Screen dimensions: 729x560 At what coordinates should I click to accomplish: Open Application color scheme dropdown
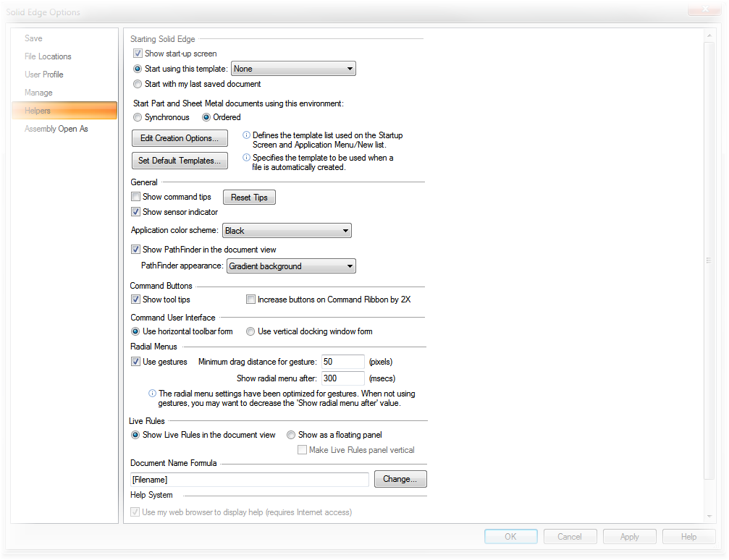287,231
